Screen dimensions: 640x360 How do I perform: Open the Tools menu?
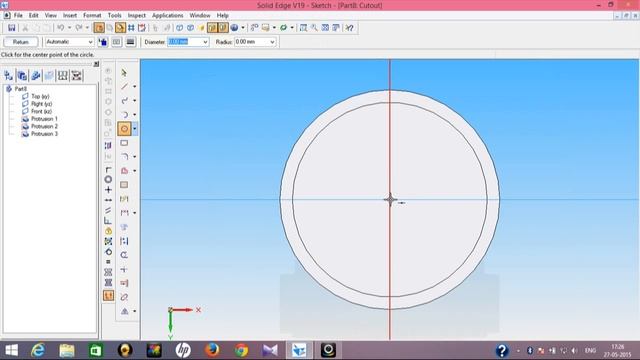[115, 15]
